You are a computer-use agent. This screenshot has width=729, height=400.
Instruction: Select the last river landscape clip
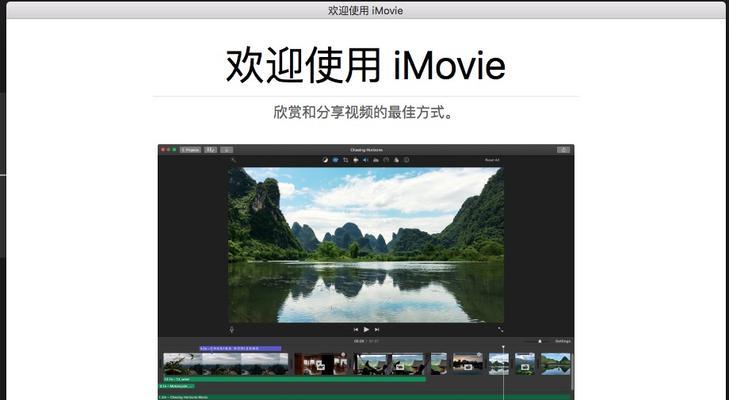tap(556, 364)
